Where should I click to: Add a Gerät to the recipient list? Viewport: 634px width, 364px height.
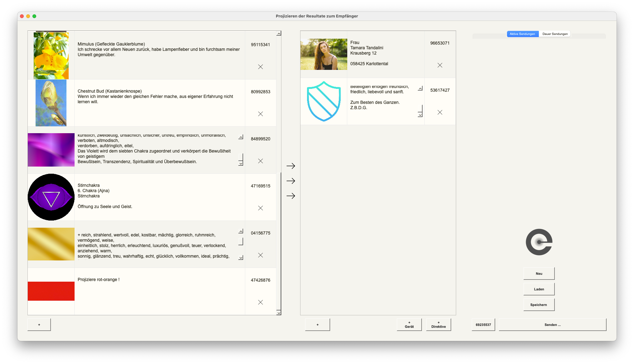click(x=409, y=325)
